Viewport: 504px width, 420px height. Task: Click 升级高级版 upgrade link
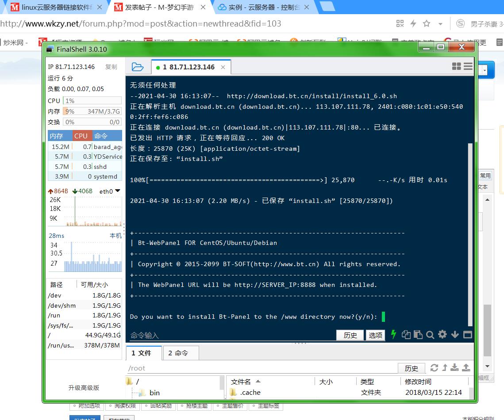(x=84, y=388)
